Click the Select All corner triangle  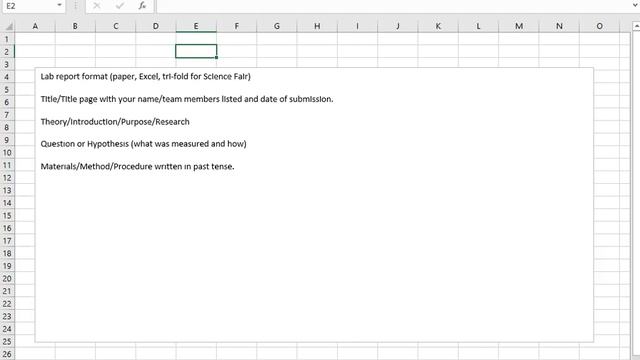coord(9,27)
